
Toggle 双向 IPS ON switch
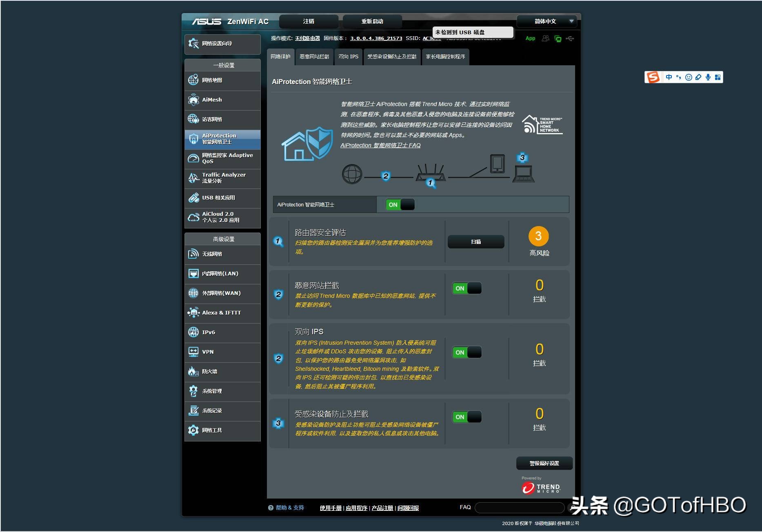click(467, 352)
